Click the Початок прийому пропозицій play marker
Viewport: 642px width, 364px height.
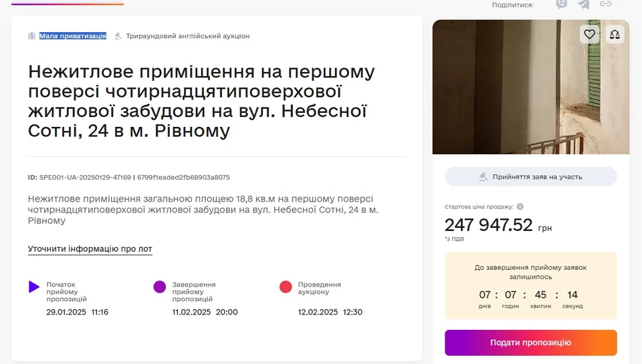point(34,287)
